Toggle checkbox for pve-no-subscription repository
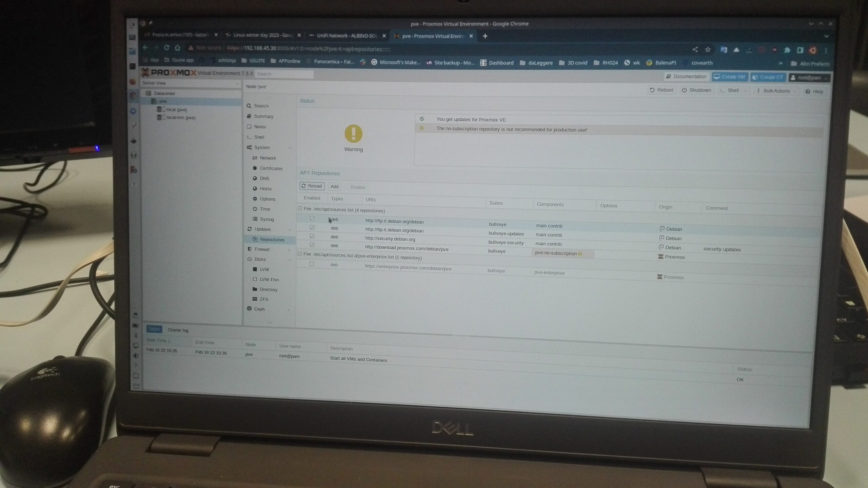 (312, 245)
